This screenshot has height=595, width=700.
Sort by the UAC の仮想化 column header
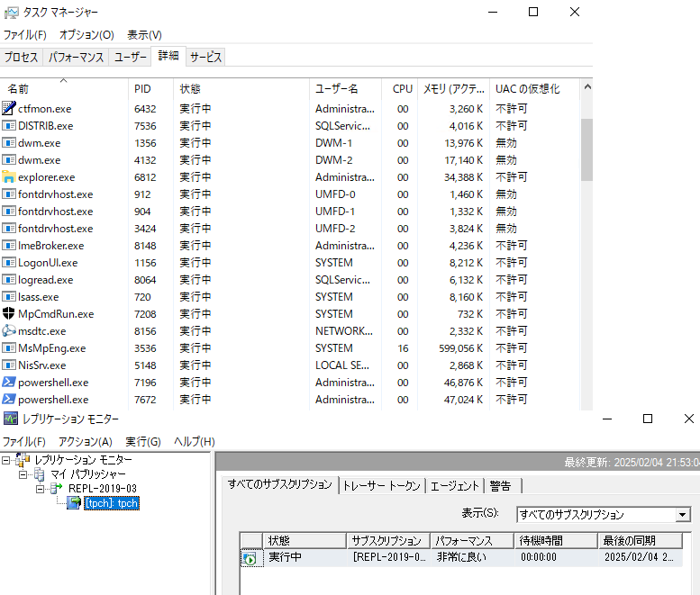535,88
